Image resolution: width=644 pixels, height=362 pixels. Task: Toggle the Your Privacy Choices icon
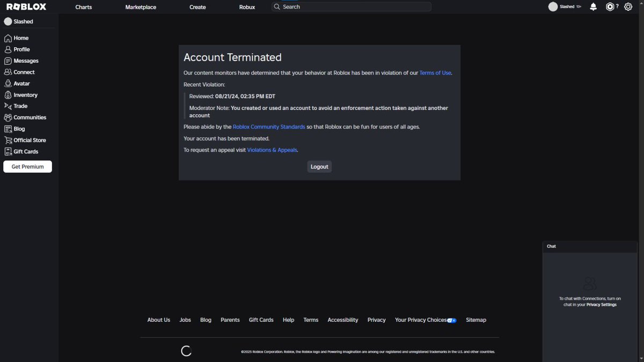click(452, 320)
